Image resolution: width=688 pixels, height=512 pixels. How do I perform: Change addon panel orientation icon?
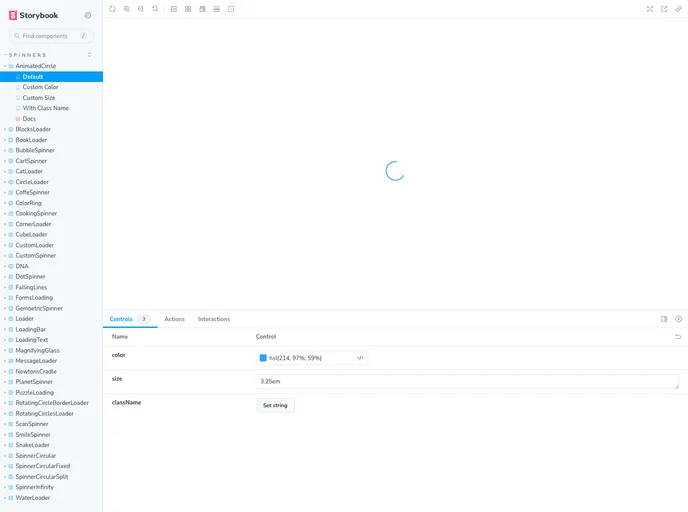(x=664, y=319)
